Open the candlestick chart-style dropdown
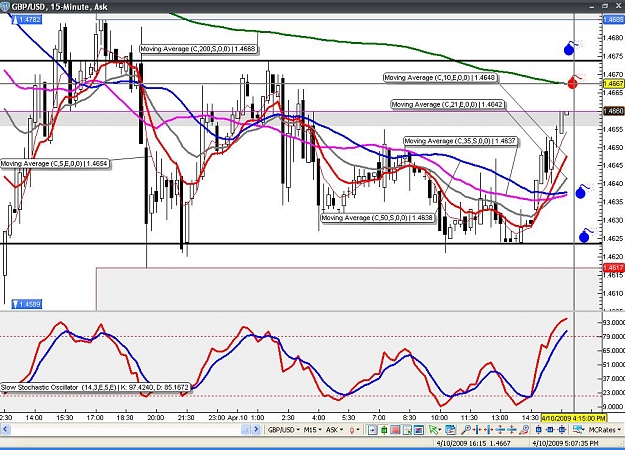Screen dimensions: 625x450 [354, 430]
